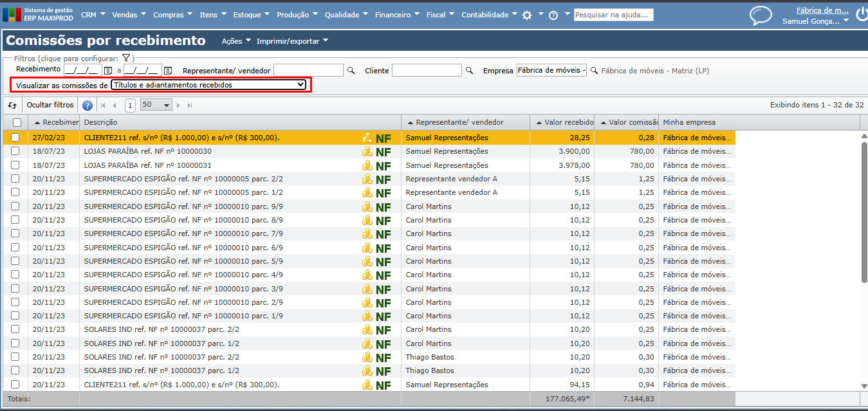Click the NF icon on first row
This screenshot has width=868, height=411.
coord(383,138)
